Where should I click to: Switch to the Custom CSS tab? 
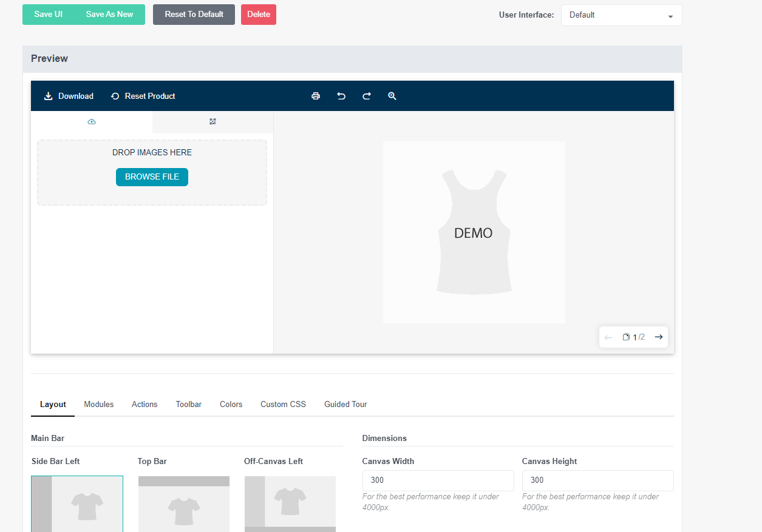[x=284, y=405]
